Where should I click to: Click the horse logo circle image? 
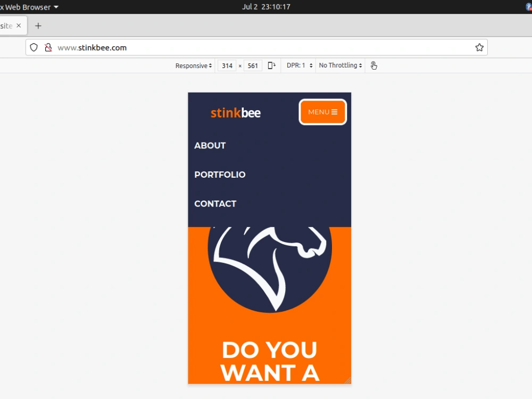tap(270, 269)
